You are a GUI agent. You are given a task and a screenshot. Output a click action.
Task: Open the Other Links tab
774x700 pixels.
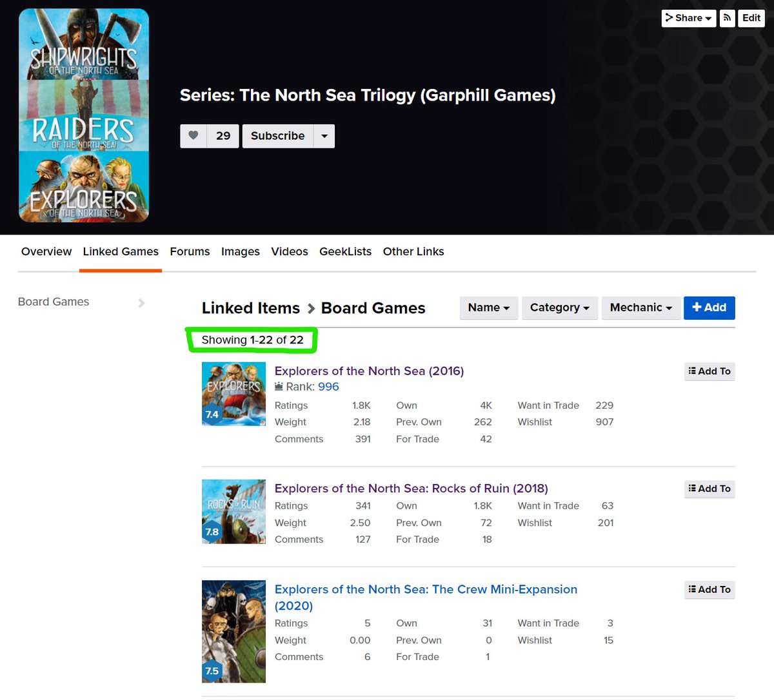(413, 251)
